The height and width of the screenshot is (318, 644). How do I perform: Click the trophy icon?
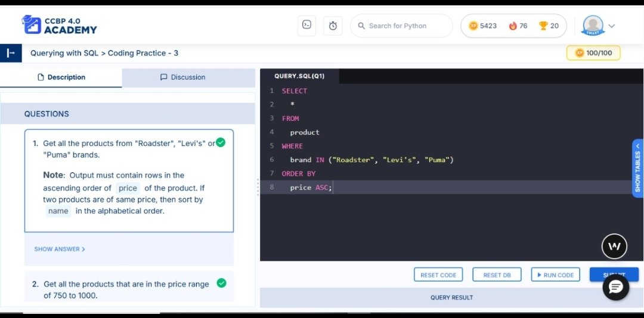(543, 26)
